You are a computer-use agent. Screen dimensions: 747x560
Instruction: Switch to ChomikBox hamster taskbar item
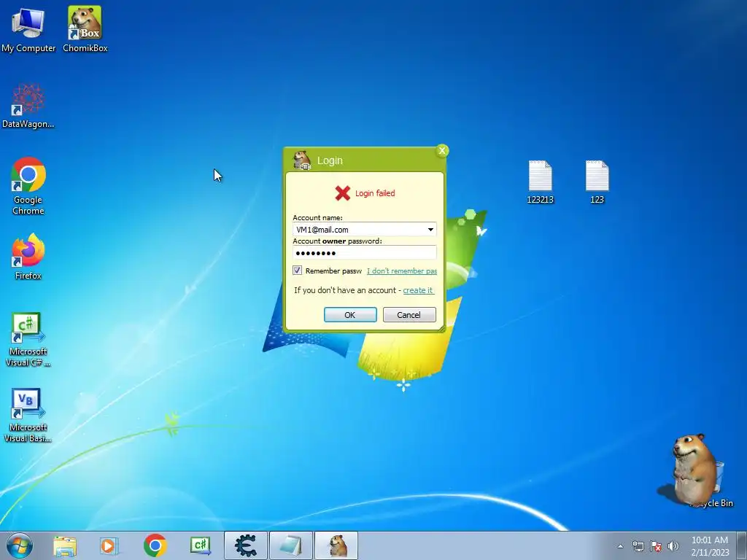click(x=336, y=545)
